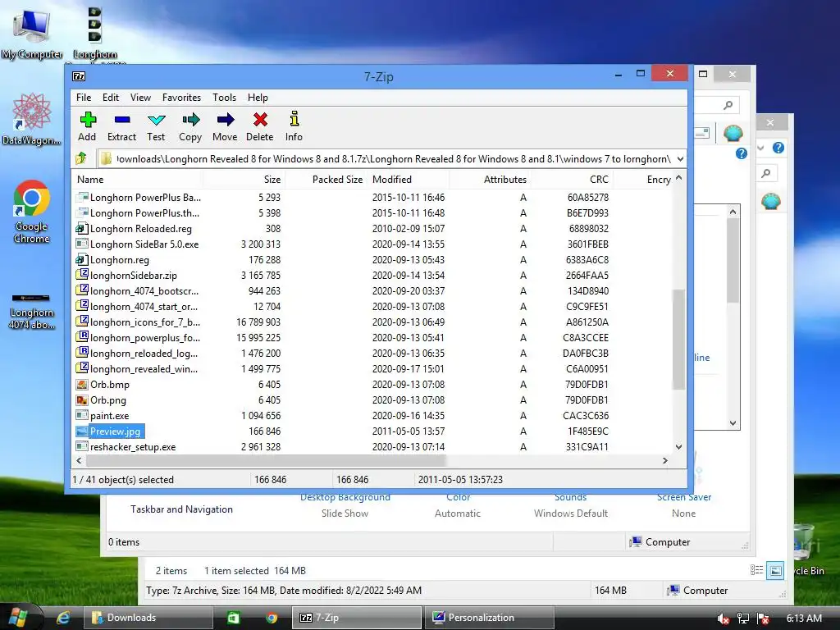Sort files by Name column
The height and width of the screenshot is (630, 840).
[x=137, y=180]
